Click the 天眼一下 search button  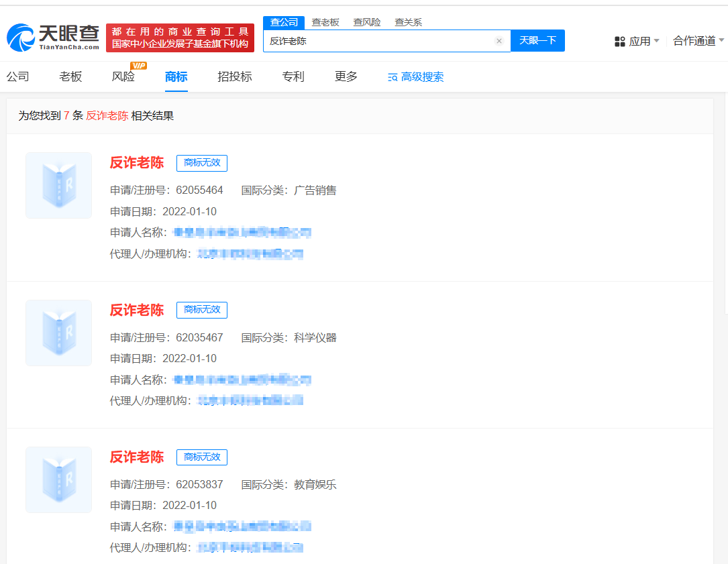click(x=537, y=41)
